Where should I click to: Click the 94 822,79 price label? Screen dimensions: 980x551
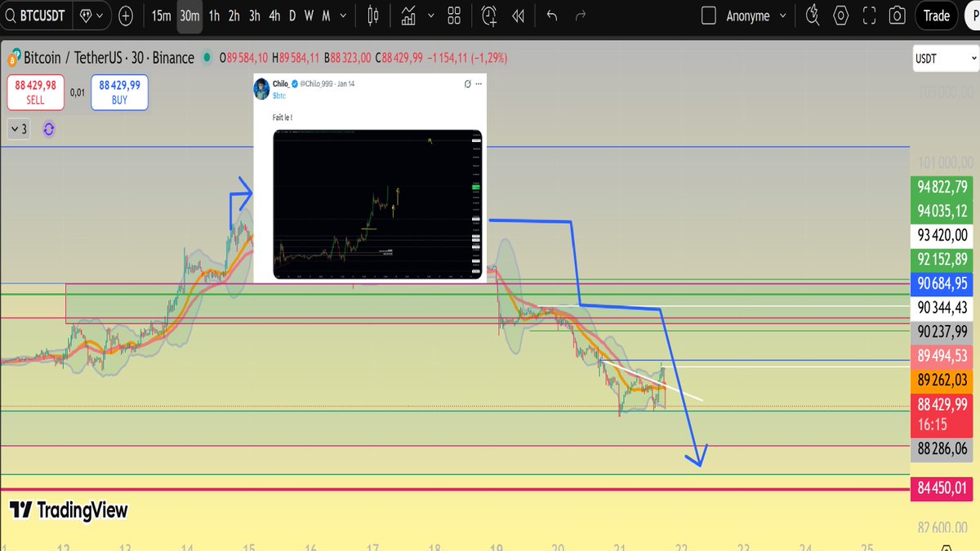[942, 187]
